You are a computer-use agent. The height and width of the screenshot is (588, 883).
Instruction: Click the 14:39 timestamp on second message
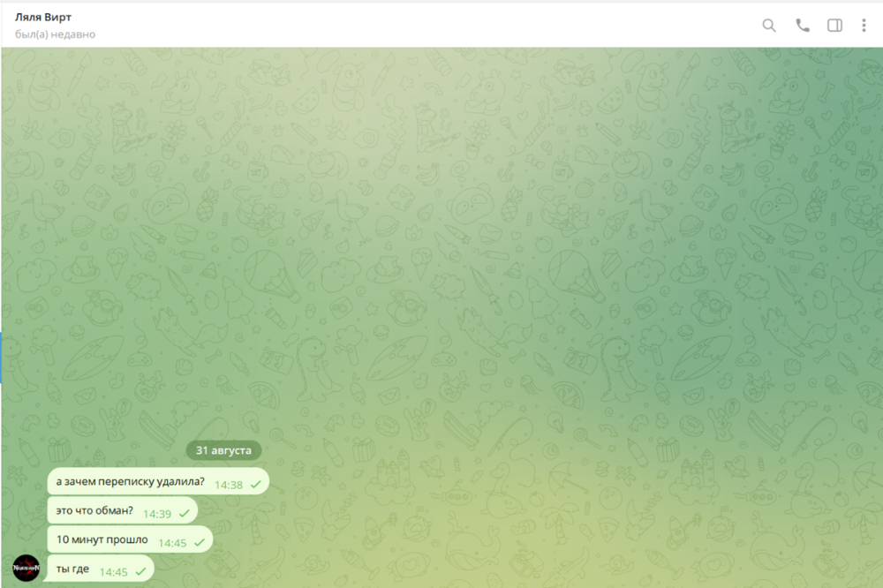coord(156,514)
